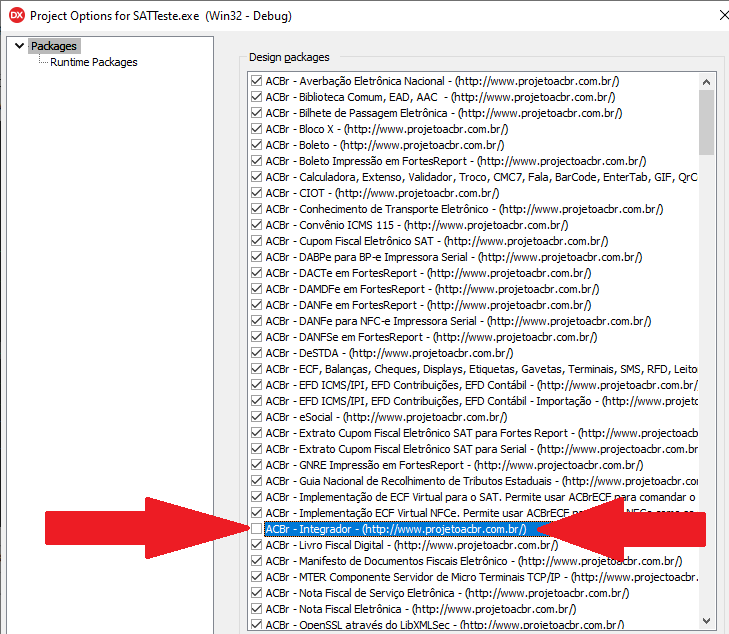Toggle ACBr - DANFe para NFC-e checkbox
The height and width of the screenshot is (634, 729).
(x=256, y=321)
